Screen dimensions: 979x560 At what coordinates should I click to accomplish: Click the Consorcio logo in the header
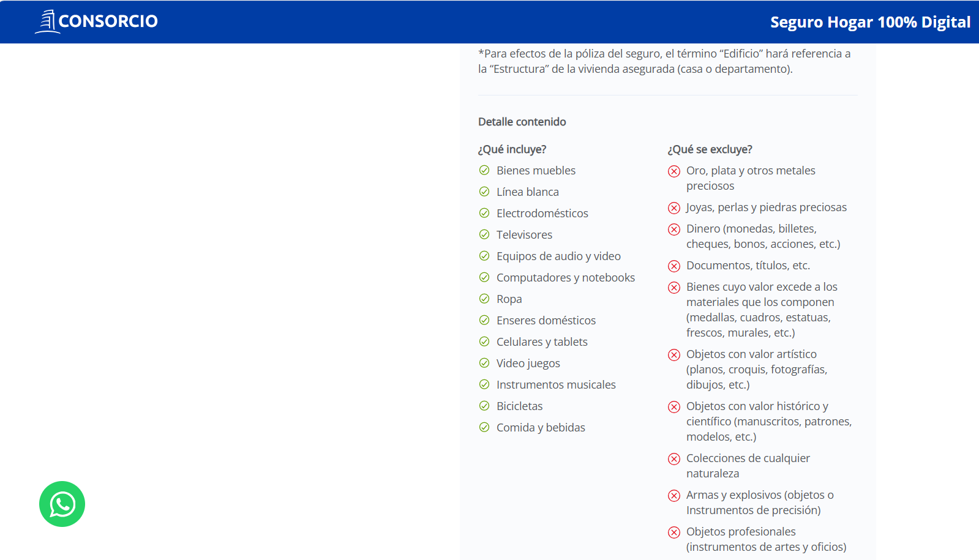[x=96, y=21]
